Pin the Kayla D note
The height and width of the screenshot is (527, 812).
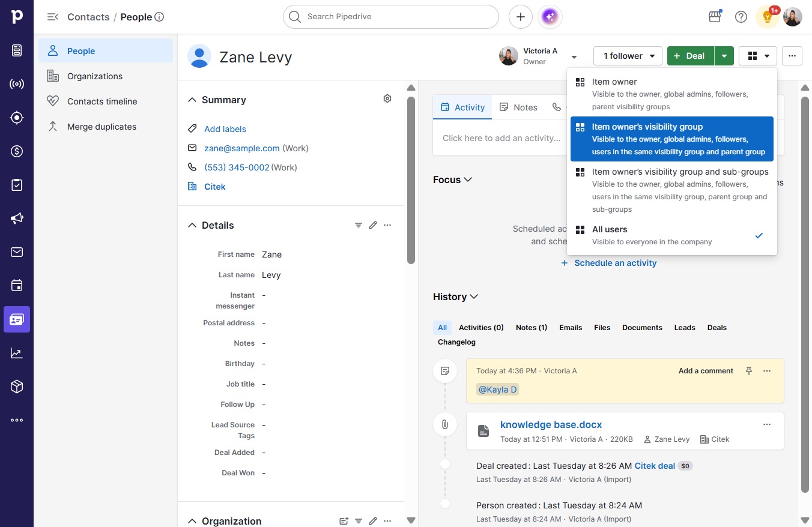(749, 371)
